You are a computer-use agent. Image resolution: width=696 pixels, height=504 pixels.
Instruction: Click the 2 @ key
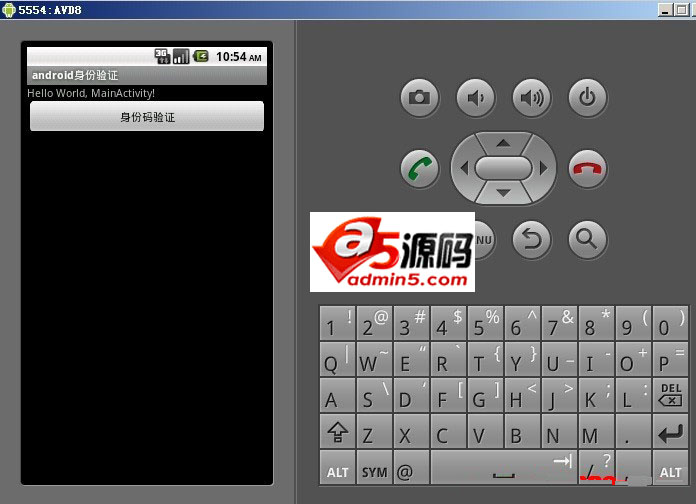[374, 323]
